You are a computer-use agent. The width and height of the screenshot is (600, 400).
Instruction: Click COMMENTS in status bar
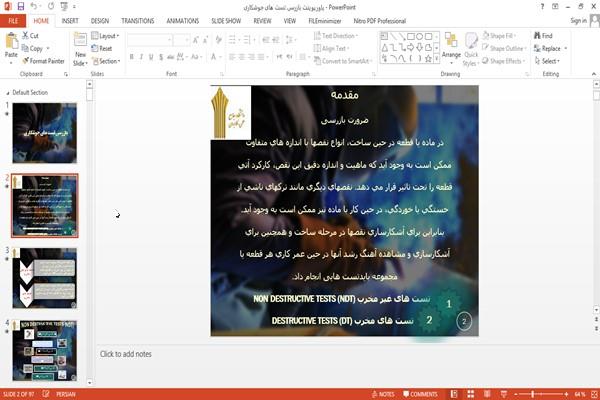[x=420, y=394]
